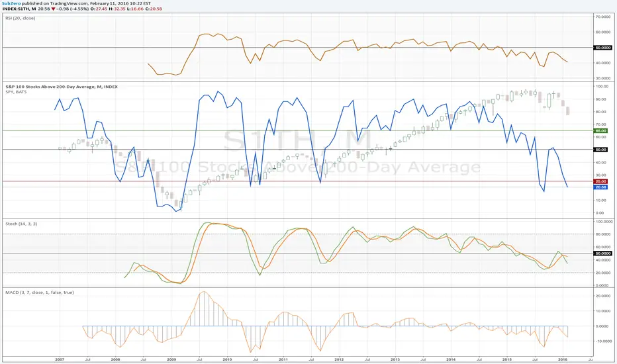Click the H:32.35 high value
This screenshot has height=364, width=617.
point(118,9)
